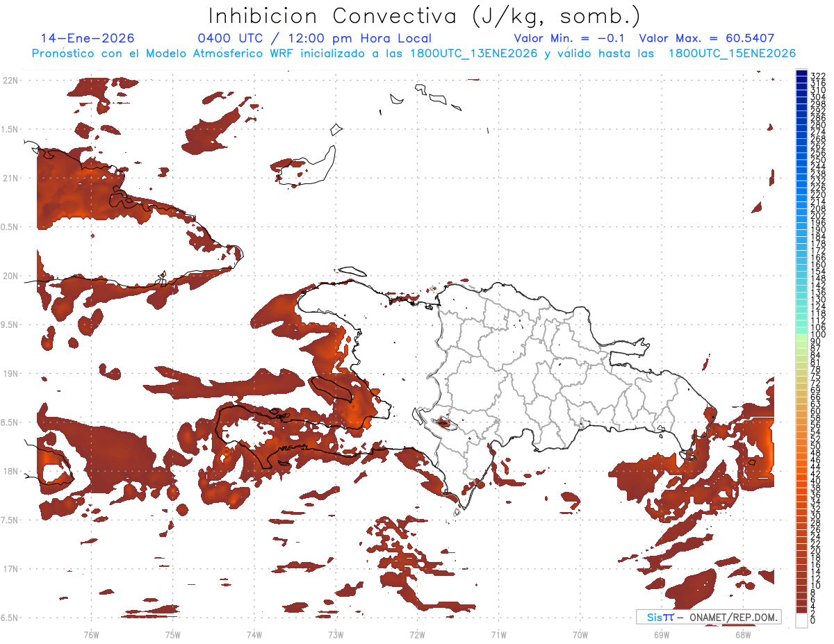The image size is (834, 644).
Task: Click Gonâve Island outline west of Haiti
Action: coord(331,390)
